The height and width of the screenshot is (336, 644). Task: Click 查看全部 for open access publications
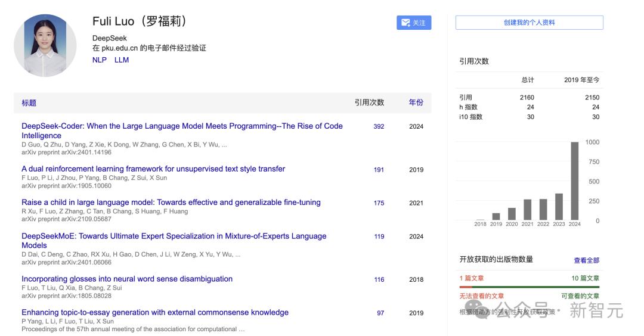click(x=586, y=260)
